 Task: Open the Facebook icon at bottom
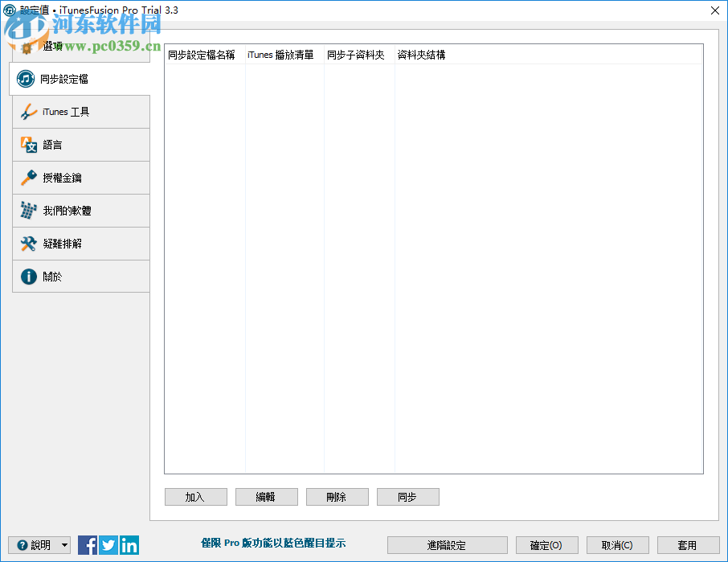(87, 545)
